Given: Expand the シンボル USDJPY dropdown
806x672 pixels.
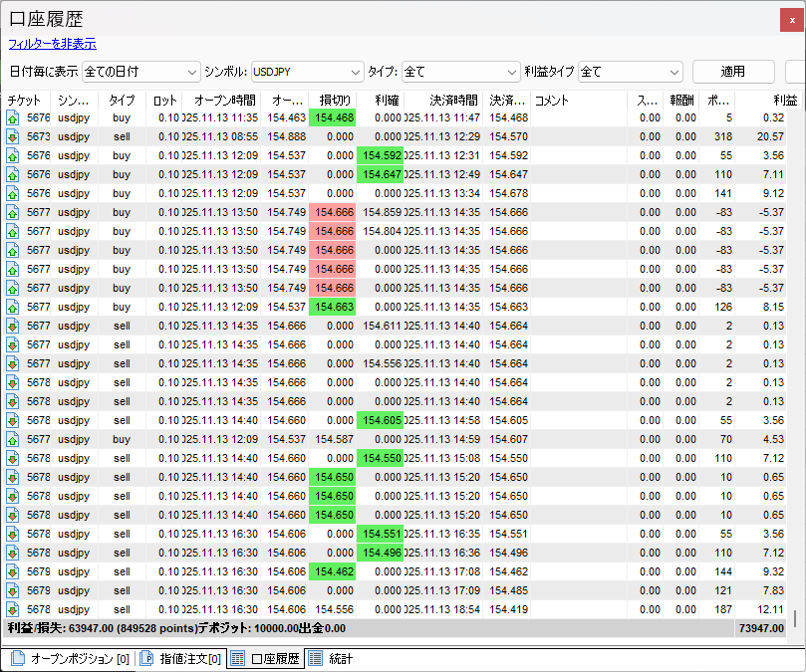Looking at the screenshot, I should [307, 72].
